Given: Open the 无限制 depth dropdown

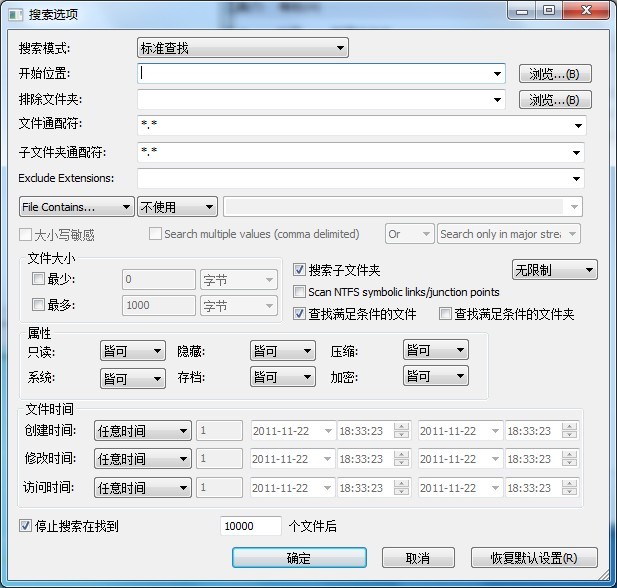Looking at the screenshot, I should tap(554, 270).
